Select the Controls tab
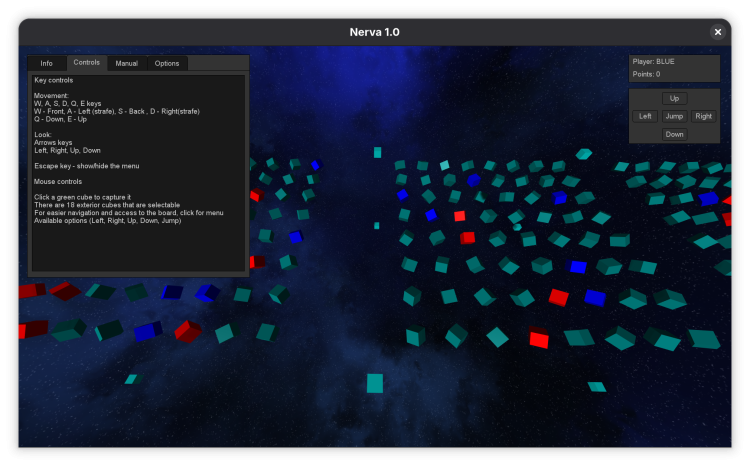Viewport: 750px width, 466px height. (87, 63)
